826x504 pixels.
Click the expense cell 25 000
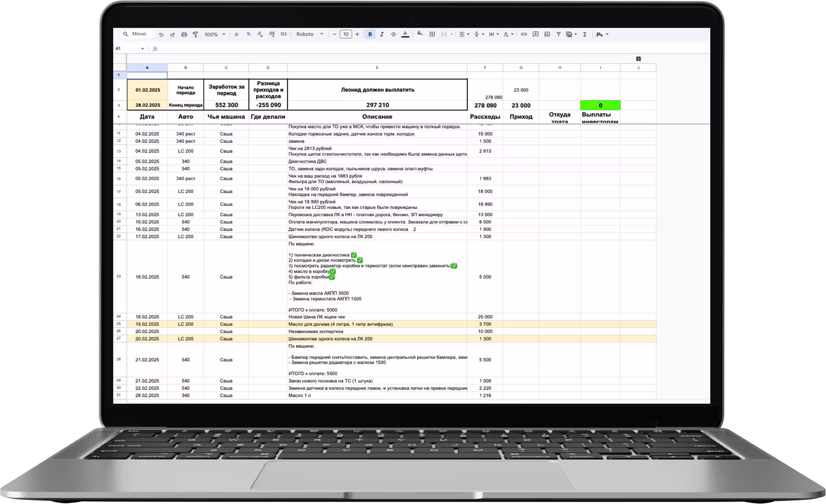(x=485, y=317)
